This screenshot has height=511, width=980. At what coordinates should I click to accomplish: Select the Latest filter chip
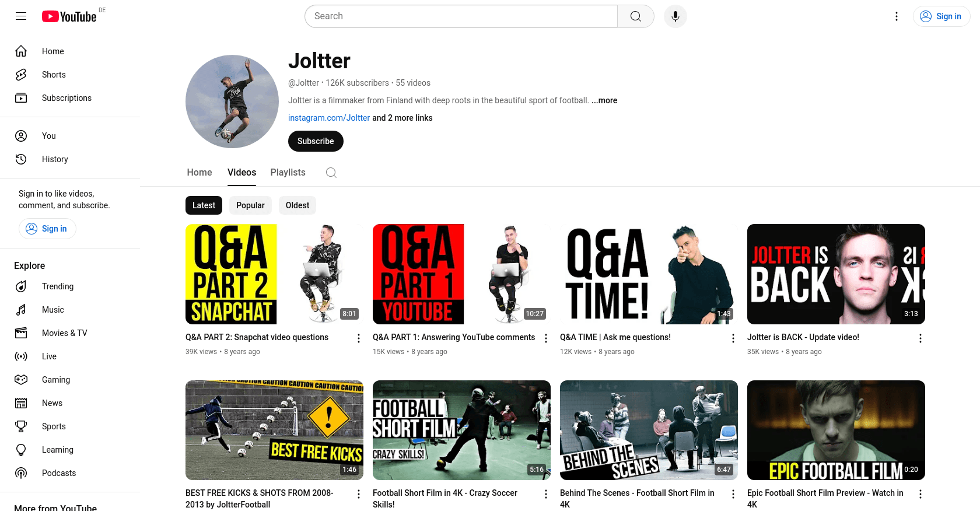[x=204, y=205]
